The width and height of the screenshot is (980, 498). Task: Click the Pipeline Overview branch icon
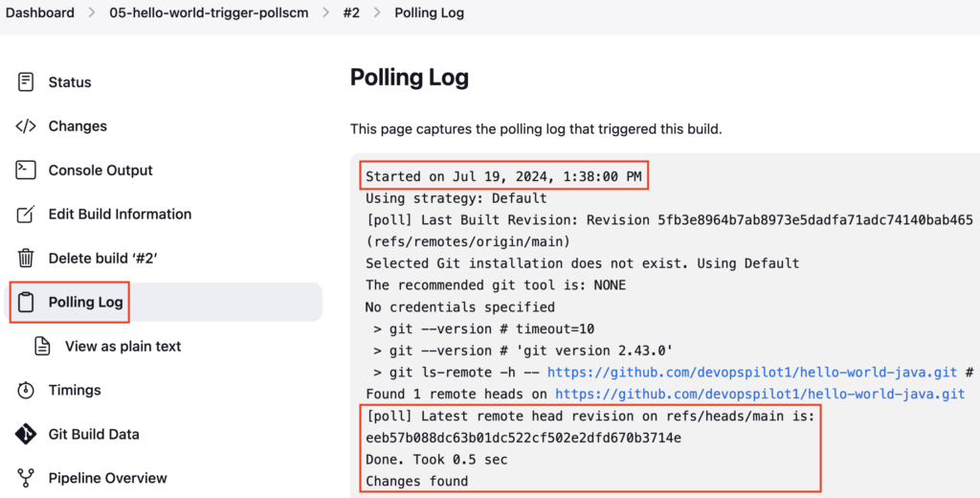pos(26,478)
